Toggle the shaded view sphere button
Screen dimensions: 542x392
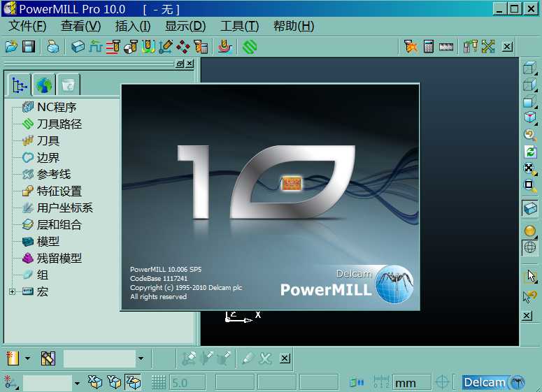pyautogui.click(x=530, y=231)
